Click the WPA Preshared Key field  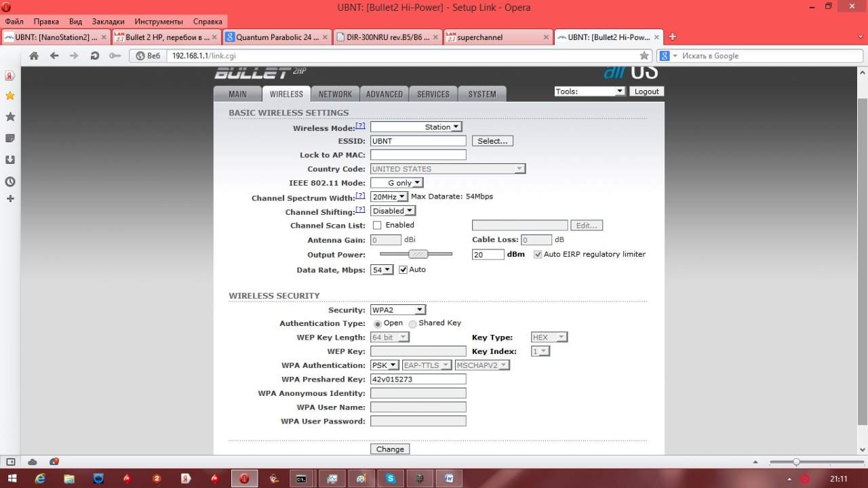(x=418, y=379)
